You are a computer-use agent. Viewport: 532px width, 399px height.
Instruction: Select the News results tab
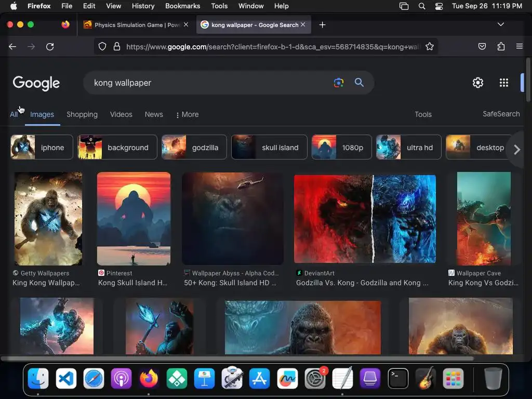154,114
